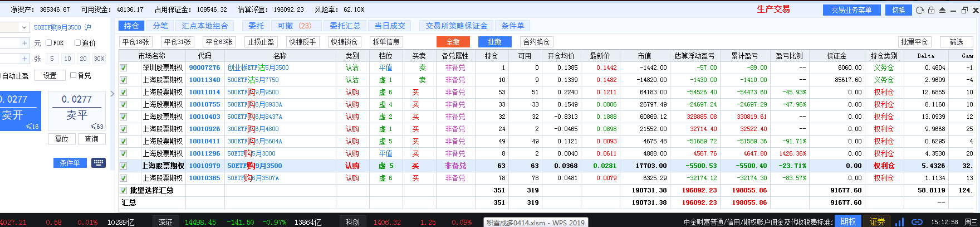Uncheck the row checkbox for contract 10011014
Image resolution: width=980 pixels, height=227 pixels.
click(124, 92)
